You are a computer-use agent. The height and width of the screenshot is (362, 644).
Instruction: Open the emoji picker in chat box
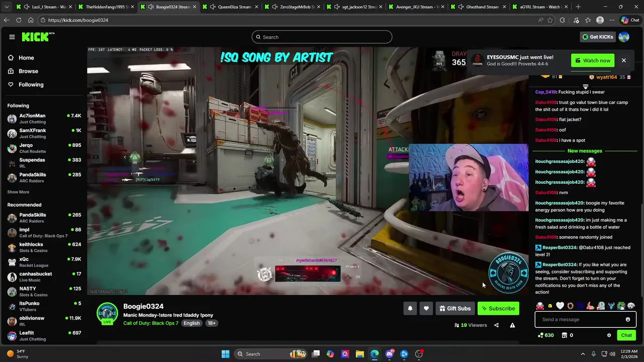coord(627,319)
